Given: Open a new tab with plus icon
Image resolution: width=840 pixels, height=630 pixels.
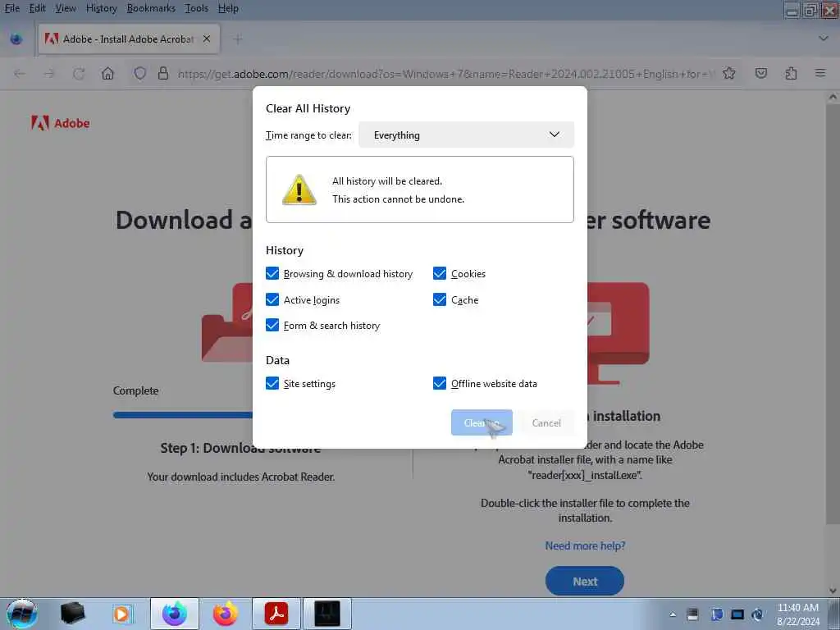Looking at the screenshot, I should coord(238,39).
